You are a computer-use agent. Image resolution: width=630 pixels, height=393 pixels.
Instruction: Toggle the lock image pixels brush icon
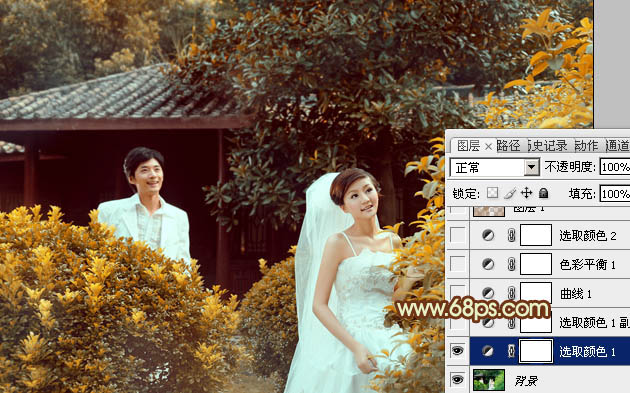tap(509, 193)
